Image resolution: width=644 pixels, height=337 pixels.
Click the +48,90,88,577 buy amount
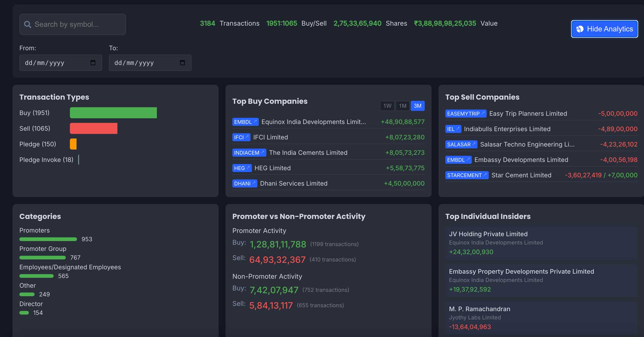click(x=403, y=122)
